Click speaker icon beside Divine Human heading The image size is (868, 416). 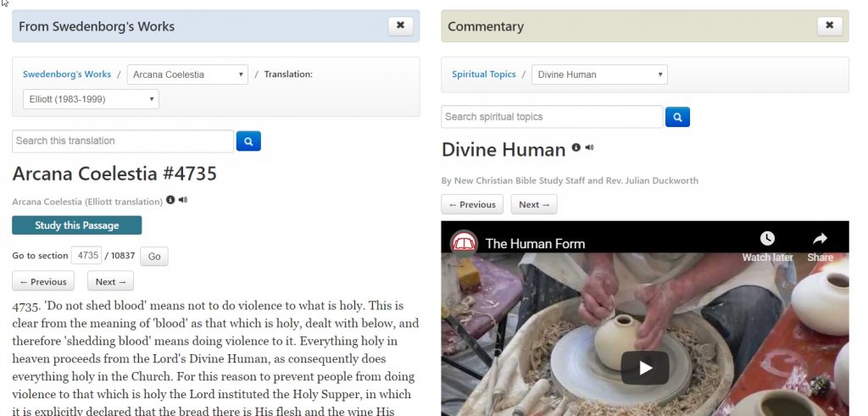(590, 147)
